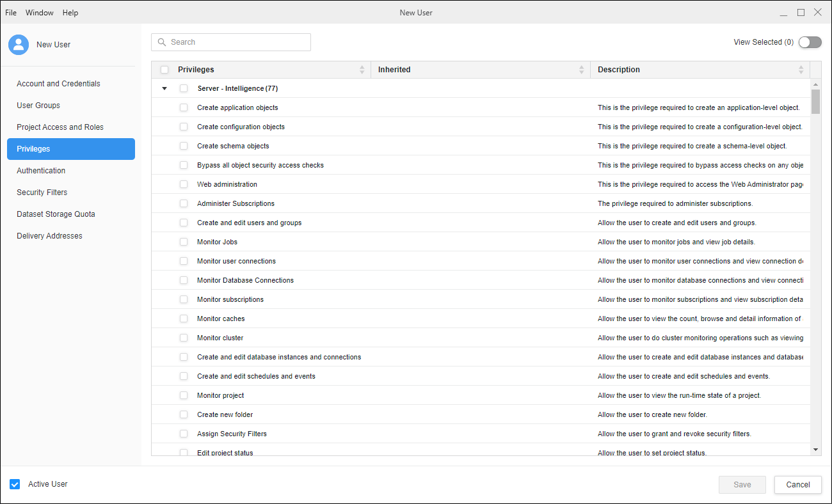832x504 pixels.
Task: Check the Web administration privilege checkbox
Action: pyautogui.click(x=184, y=184)
